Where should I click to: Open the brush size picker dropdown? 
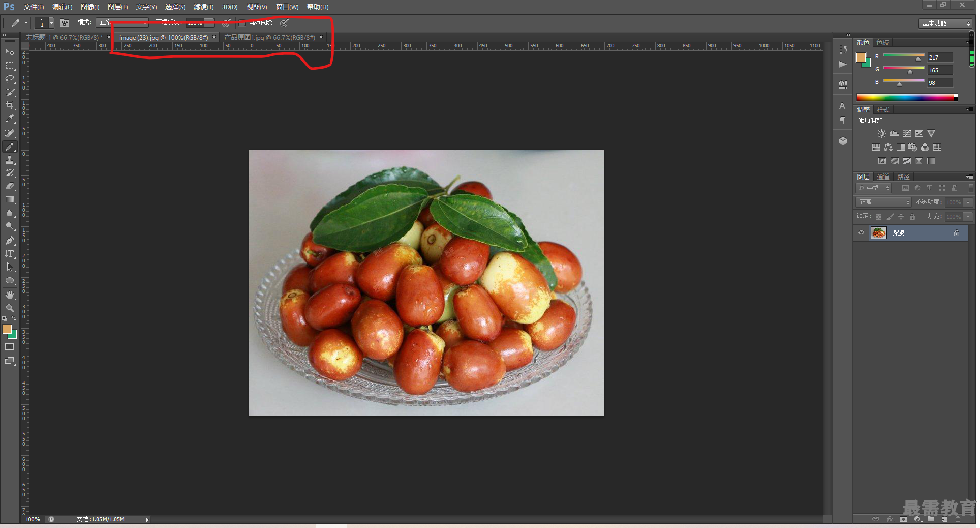click(x=51, y=23)
